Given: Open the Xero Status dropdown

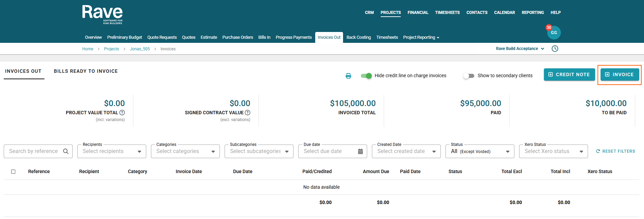Looking at the screenshot, I should point(581,152).
